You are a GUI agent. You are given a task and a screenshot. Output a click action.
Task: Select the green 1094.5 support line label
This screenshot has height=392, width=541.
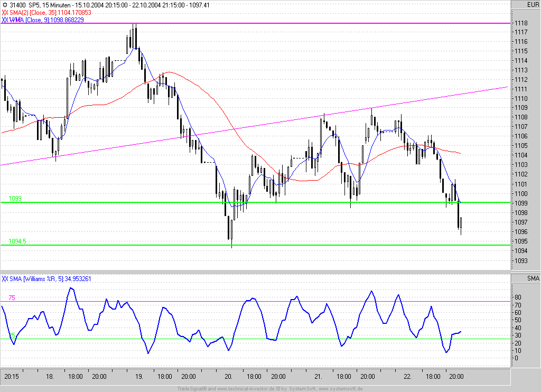17,241
